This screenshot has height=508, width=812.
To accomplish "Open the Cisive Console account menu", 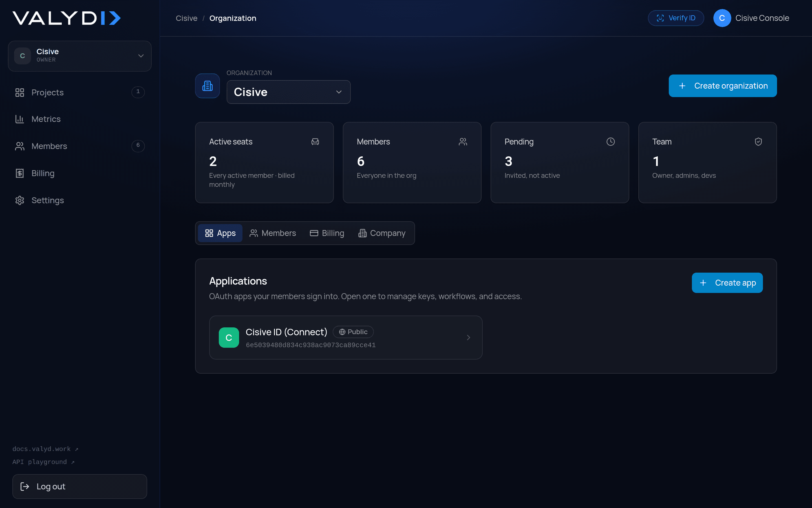I will [x=751, y=18].
